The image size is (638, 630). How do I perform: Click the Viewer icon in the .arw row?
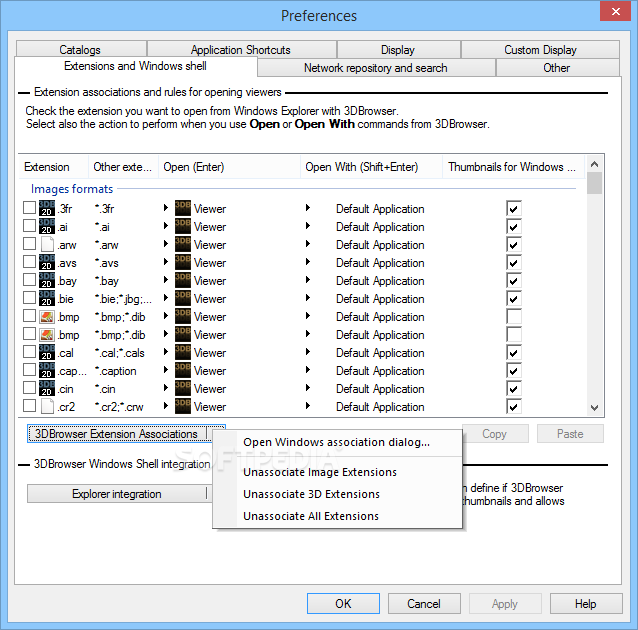tap(183, 244)
